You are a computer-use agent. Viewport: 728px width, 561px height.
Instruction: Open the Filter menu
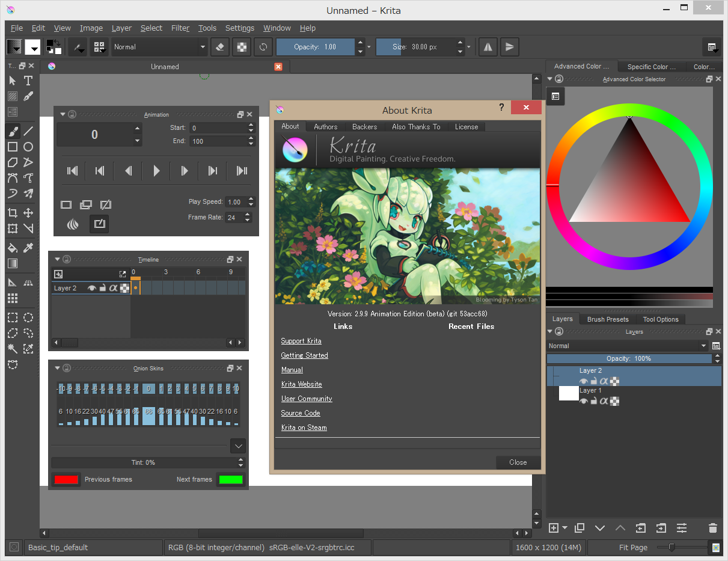pyautogui.click(x=180, y=28)
